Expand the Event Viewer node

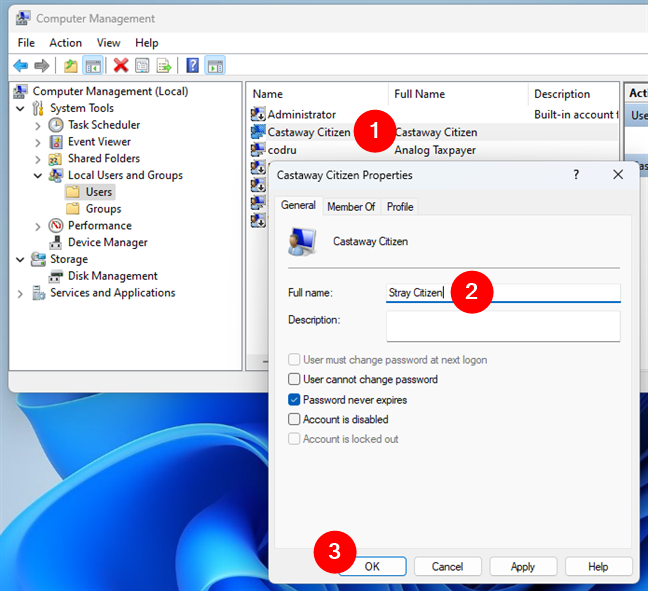click(x=38, y=143)
